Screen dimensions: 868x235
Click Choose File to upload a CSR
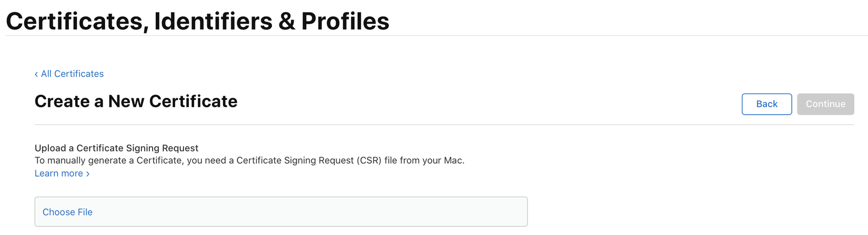pos(67,212)
